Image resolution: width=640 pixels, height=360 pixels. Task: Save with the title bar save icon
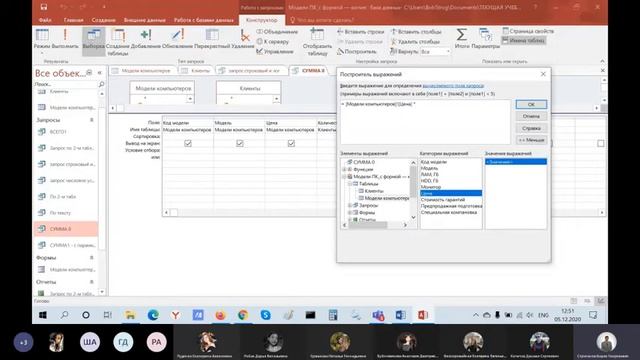pos(44,7)
